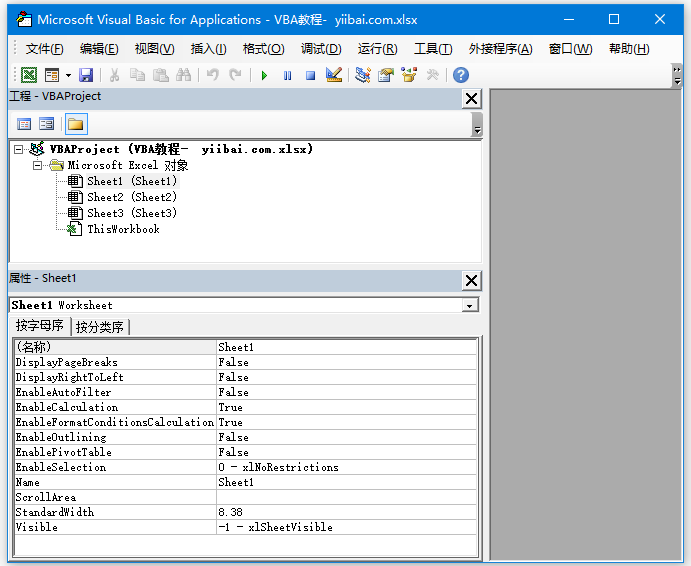Open the 插入(I) menu
The height and width of the screenshot is (566, 691).
click(208, 49)
